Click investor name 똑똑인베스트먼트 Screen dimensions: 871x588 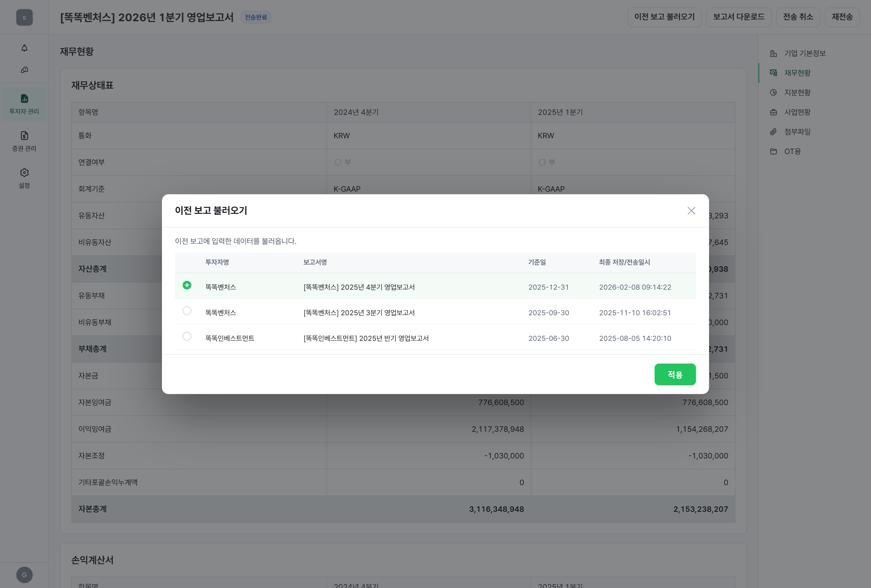[x=230, y=338]
